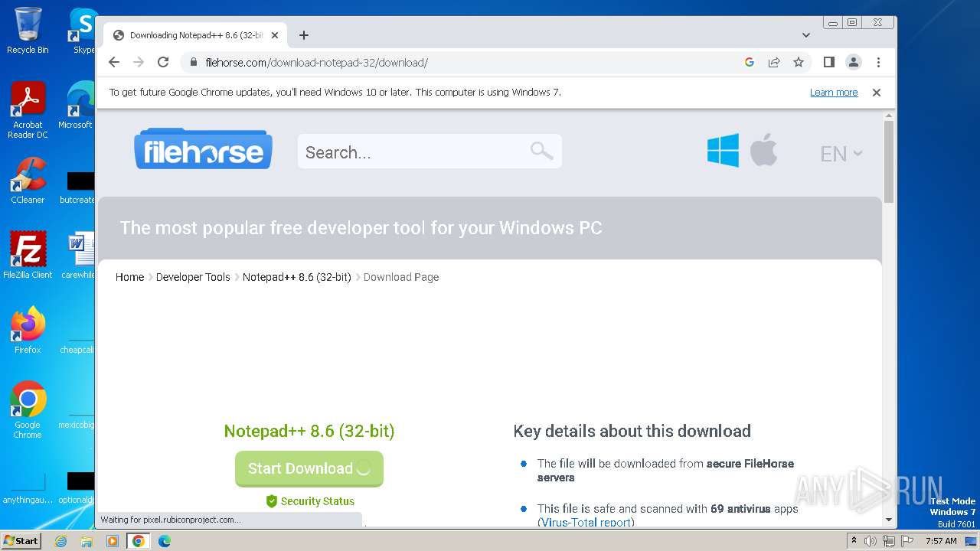
Task: Select the CCleaner desktop shortcut
Action: pos(28,181)
